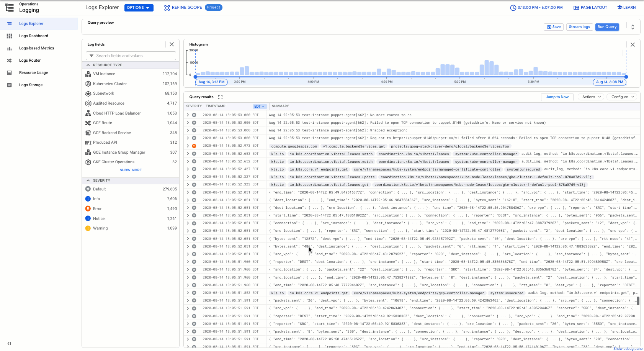Close the Histogram panel

[x=633, y=45]
